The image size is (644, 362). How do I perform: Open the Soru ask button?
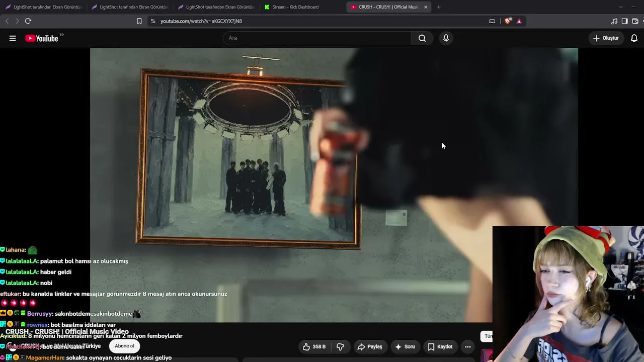point(405,346)
